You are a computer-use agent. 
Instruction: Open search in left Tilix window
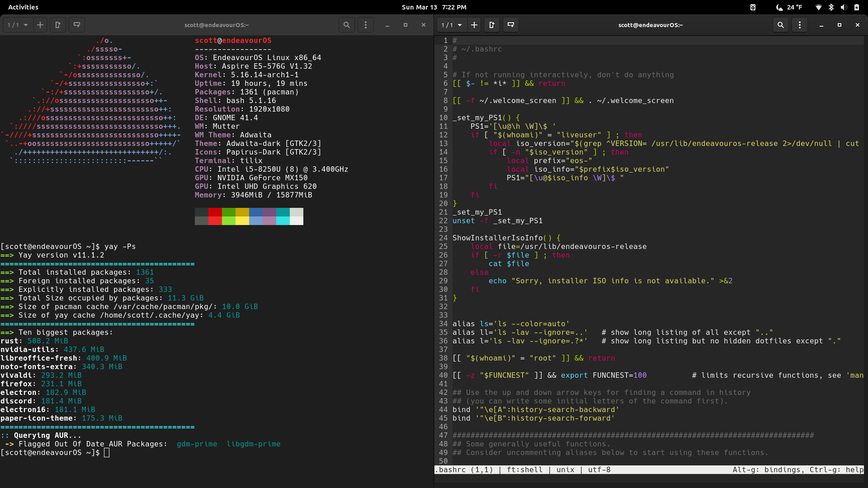(x=347, y=25)
